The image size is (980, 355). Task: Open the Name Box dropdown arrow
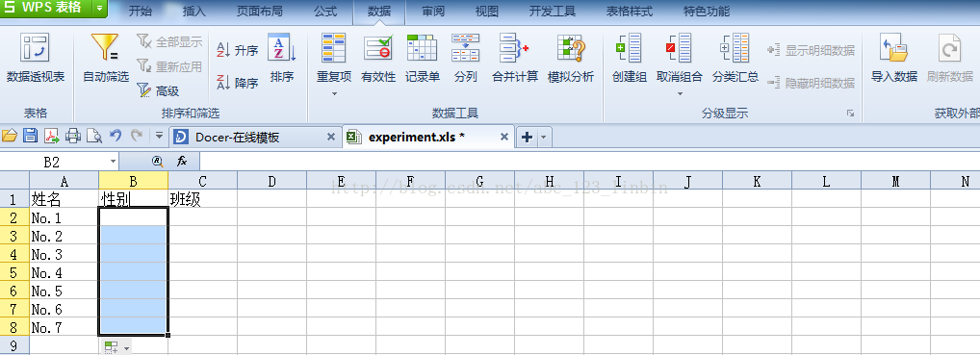114,162
